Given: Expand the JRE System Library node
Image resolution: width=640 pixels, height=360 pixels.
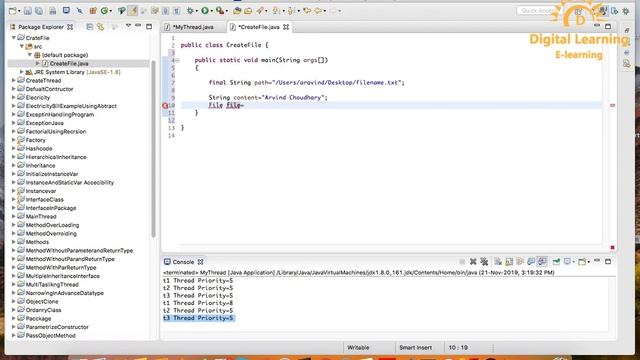Looking at the screenshot, I should point(22,72).
